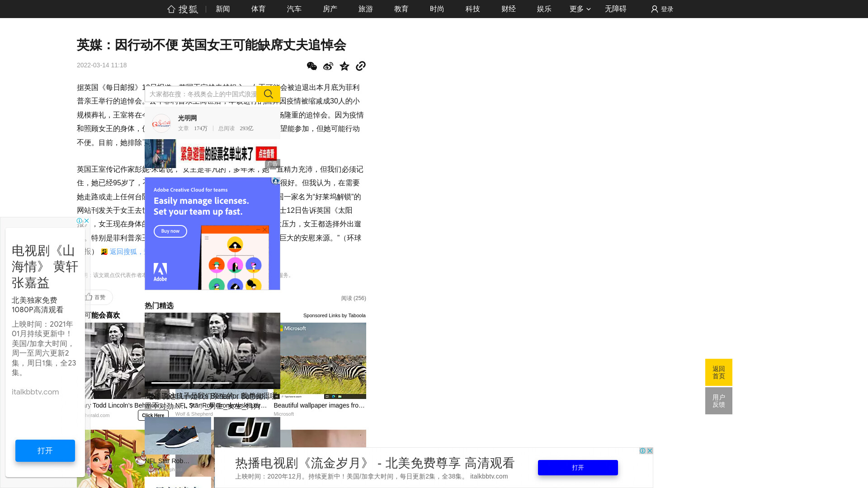
Task: Click the thumbs-up like icon
Action: click(x=89, y=297)
